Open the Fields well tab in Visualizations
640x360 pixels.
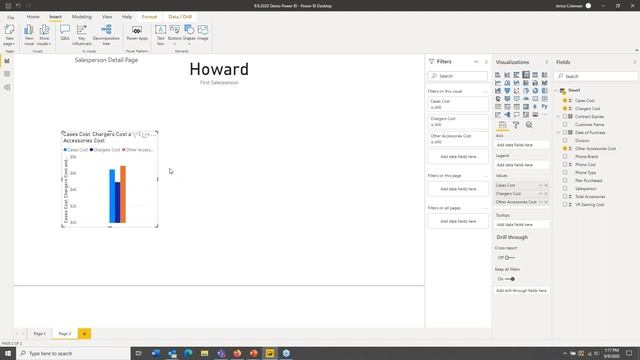coord(502,125)
